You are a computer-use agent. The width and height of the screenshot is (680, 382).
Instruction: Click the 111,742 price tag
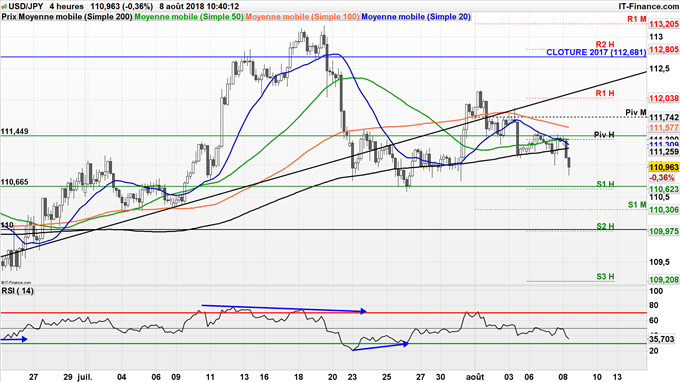664,118
